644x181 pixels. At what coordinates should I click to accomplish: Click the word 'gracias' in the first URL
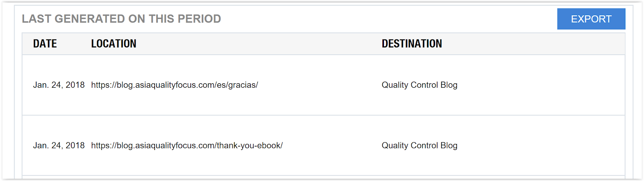click(x=242, y=85)
